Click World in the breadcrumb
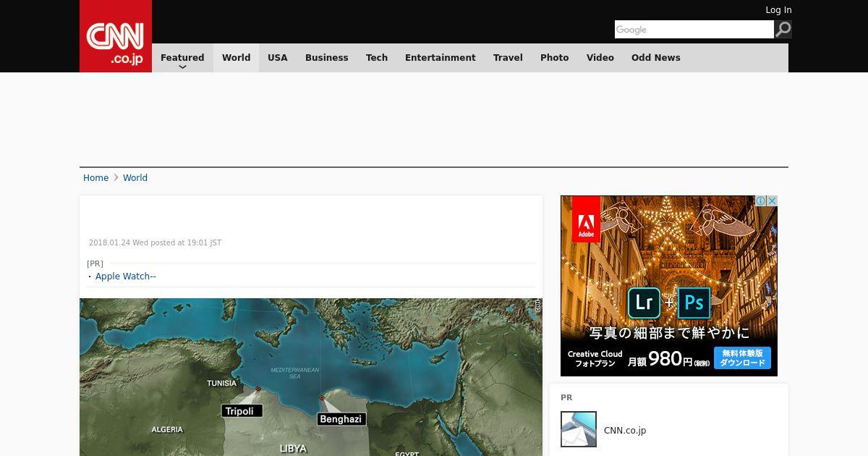This screenshot has width=868, height=456. click(135, 178)
